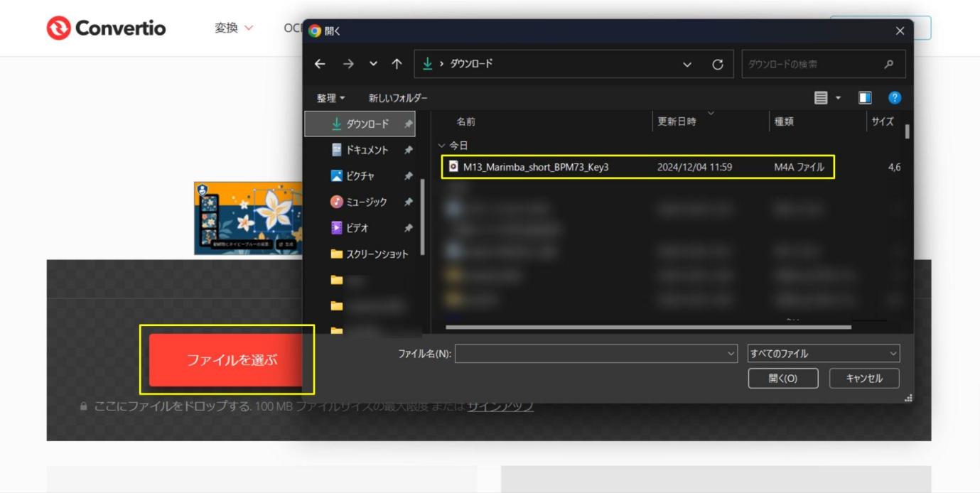The image size is (980, 493).
Task: Open すべてのファイル file type dropdown
Action: point(824,353)
